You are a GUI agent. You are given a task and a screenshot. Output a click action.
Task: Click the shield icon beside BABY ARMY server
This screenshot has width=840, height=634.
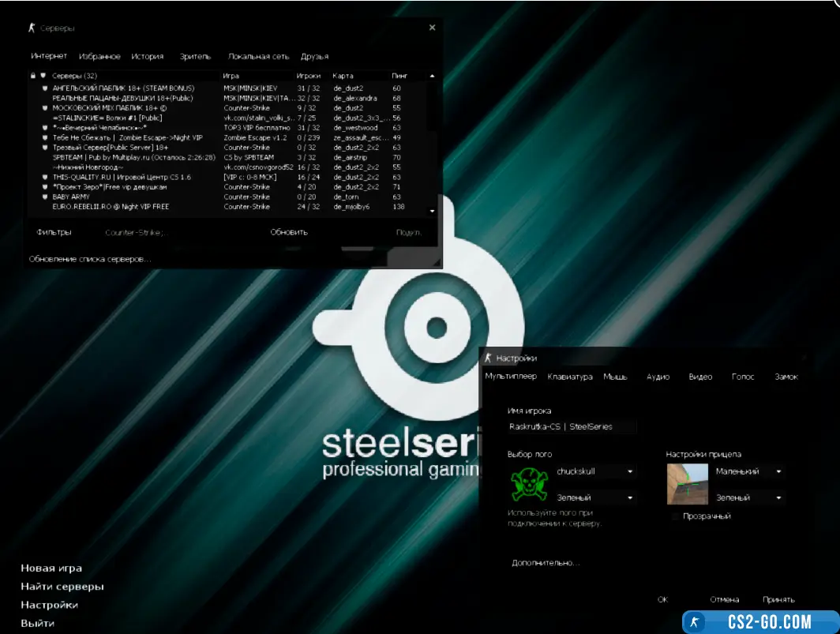coord(46,197)
